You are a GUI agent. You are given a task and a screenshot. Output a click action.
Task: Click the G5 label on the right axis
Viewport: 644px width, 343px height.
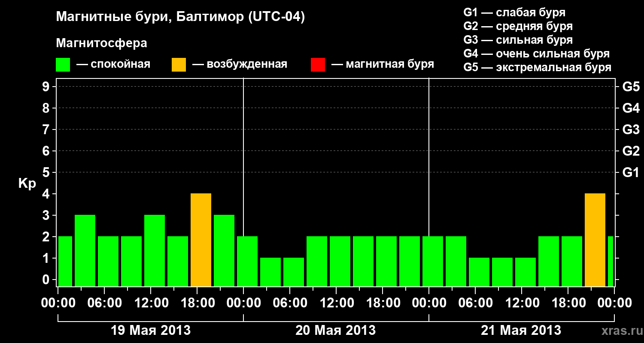tap(631, 87)
